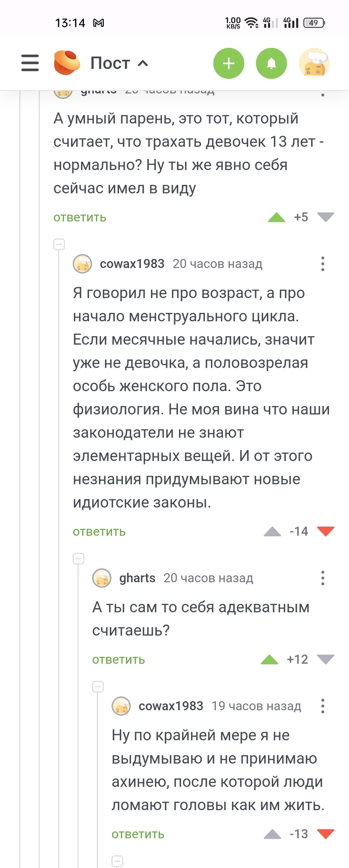Open notifications via the bell icon

coord(271,63)
